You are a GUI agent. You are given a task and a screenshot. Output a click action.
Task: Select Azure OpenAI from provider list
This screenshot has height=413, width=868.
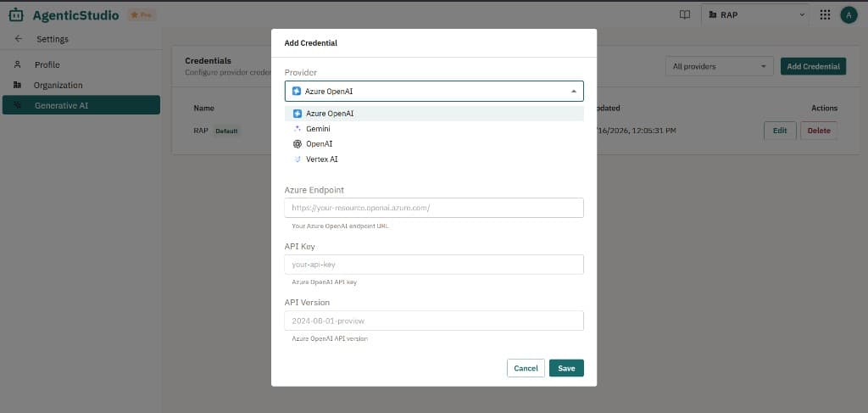coord(434,114)
